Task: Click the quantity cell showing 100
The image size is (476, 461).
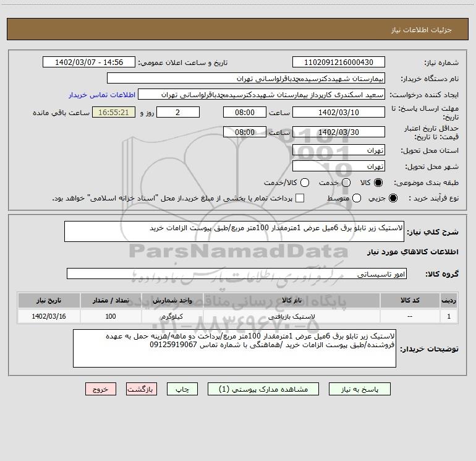Action: [111, 316]
